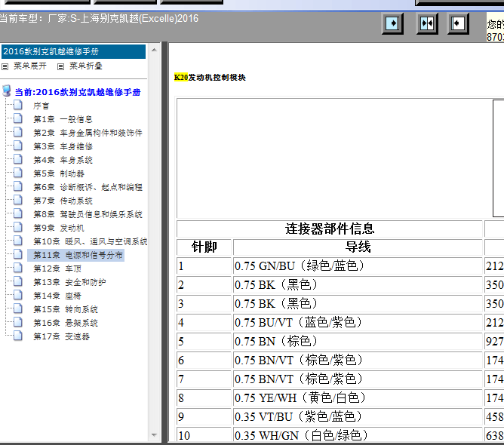Click the 当前车型 vehicle model text
This screenshot has width=504, height=445.
(x=99, y=18)
